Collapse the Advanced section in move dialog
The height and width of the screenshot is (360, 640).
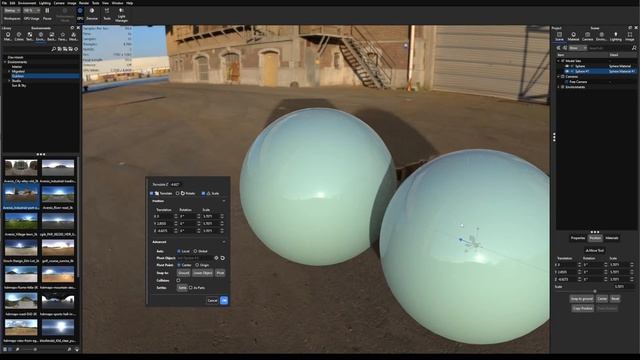click(224, 242)
